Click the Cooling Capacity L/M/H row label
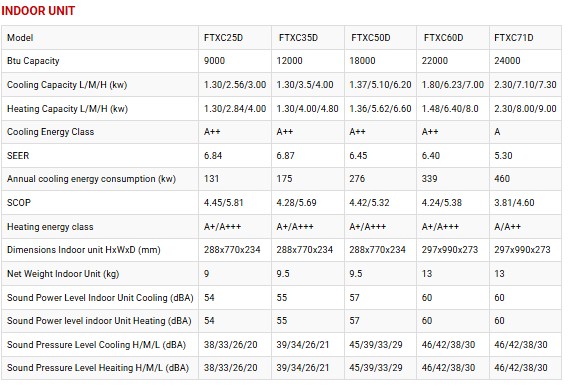570x385 pixels. point(67,85)
